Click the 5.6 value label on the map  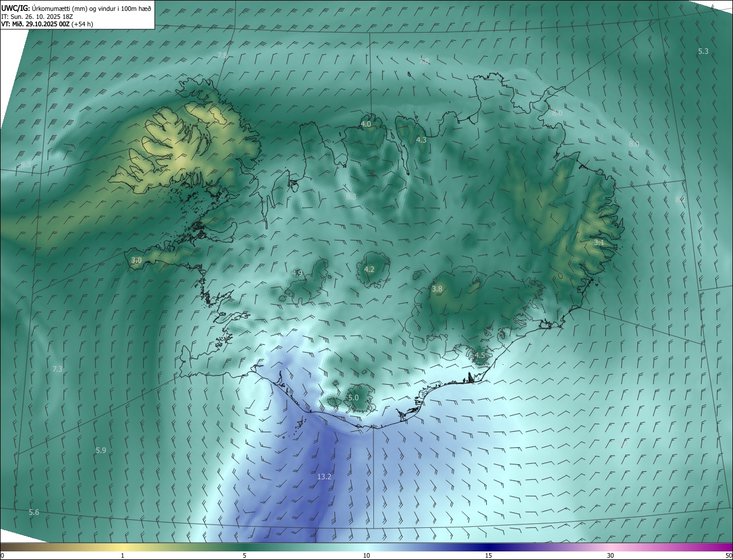click(x=34, y=512)
